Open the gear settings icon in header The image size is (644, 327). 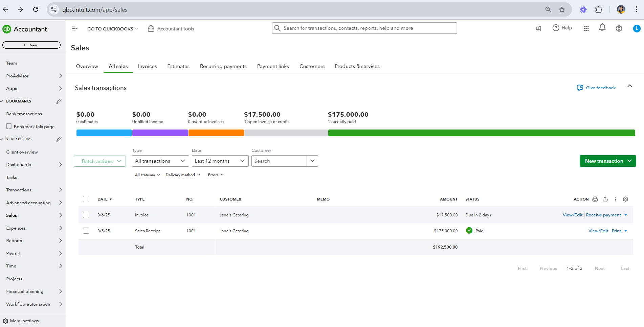tap(619, 28)
